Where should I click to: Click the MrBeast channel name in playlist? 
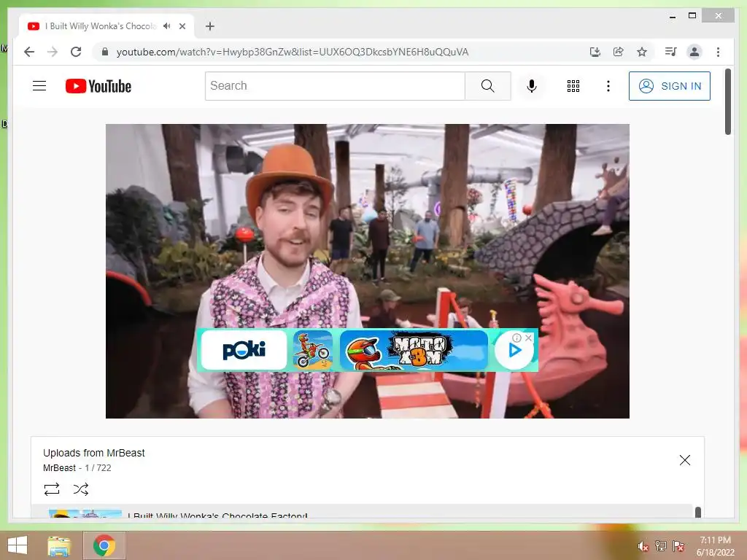tap(59, 467)
